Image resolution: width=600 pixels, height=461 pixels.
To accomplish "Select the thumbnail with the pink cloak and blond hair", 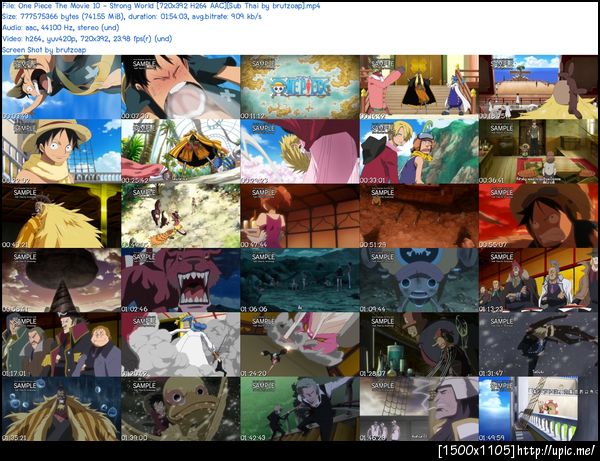I will 300,151.
